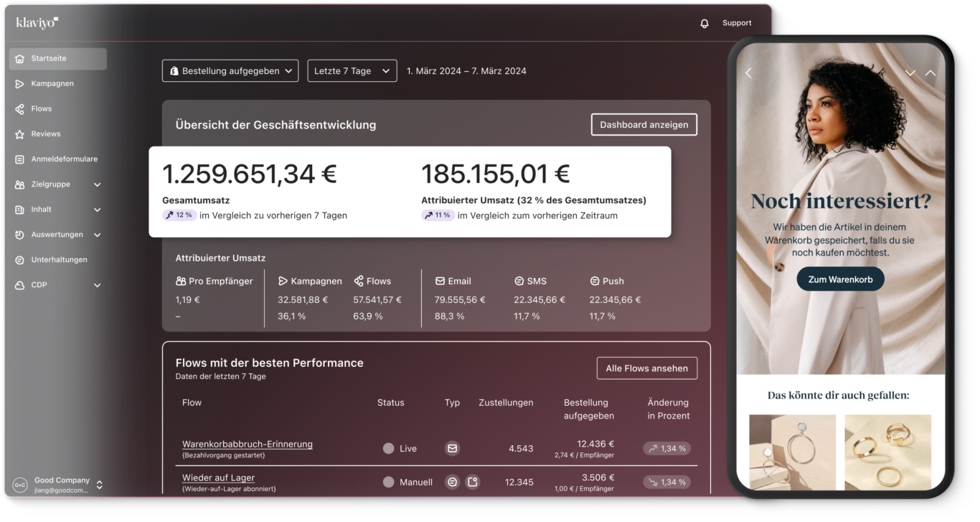Screen dimensions: 980x522
Task: Click the back arrow in phone preview
Action: click(x=748, y=73)
